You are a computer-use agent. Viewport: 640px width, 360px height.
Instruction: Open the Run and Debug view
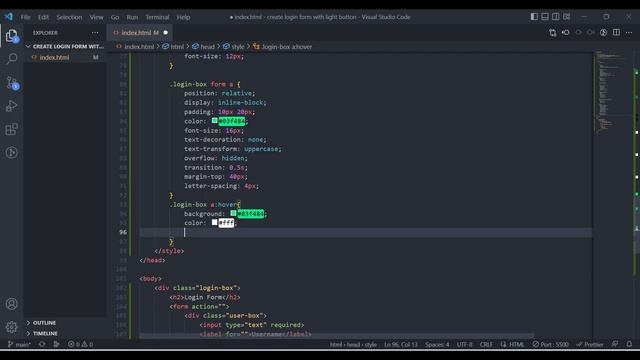[x=12, y=106]
